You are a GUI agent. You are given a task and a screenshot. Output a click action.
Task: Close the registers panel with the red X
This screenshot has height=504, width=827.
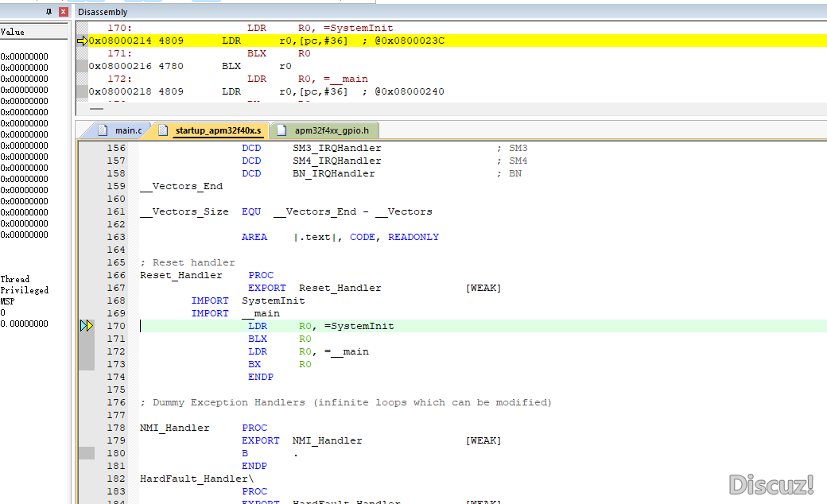64,12
